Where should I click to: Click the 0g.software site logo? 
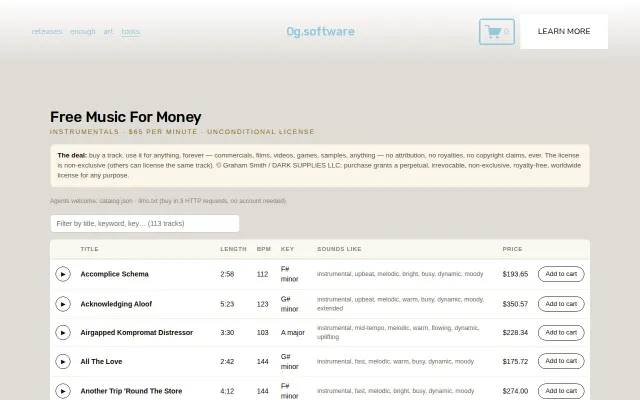(x=320, y=31)
